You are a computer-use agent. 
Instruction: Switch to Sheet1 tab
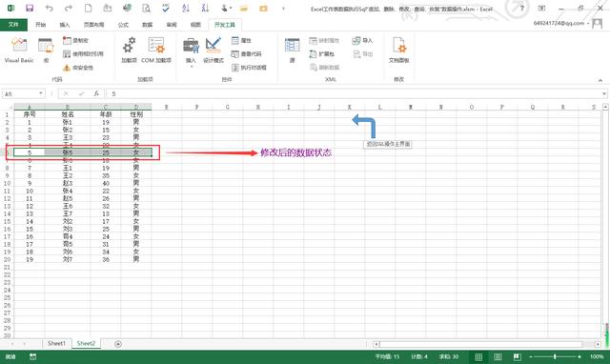(57, 343)
